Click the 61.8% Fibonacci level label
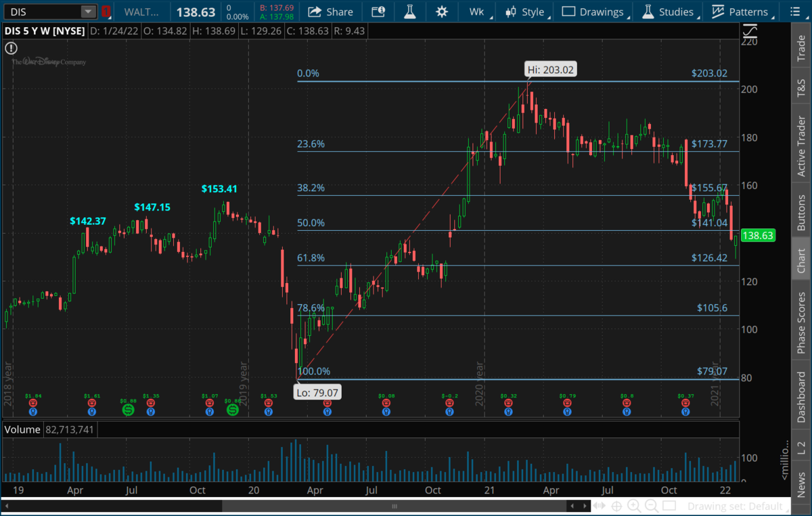Screen dimensions: 812x516 (x=311, y=258)
